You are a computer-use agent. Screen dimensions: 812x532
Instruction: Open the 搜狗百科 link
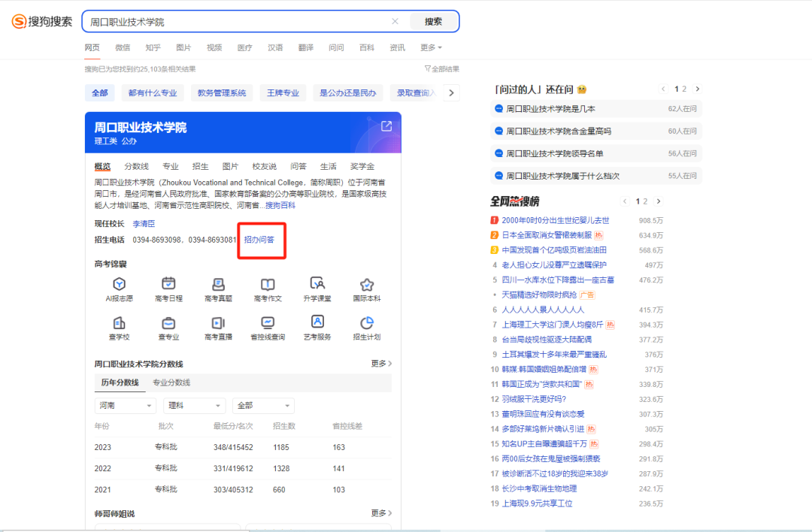pos(280,205)
